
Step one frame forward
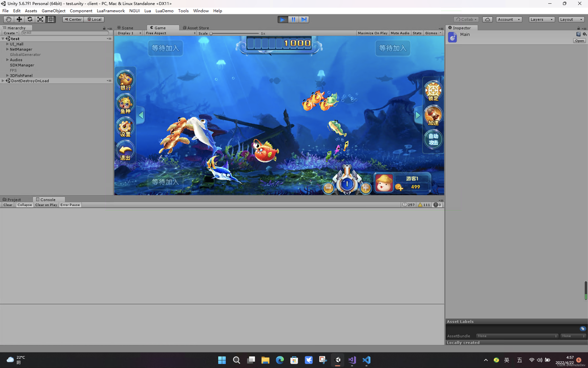pos(304,19)
